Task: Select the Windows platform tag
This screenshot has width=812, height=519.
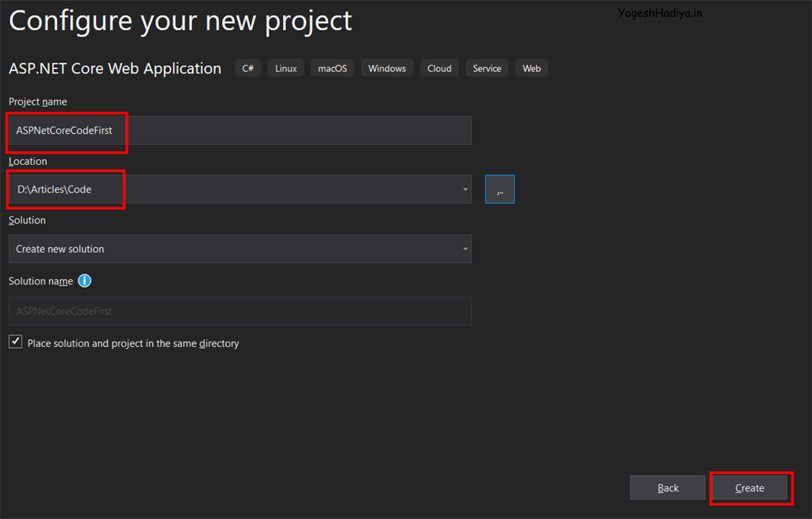Action: click(x=387, y=68)
